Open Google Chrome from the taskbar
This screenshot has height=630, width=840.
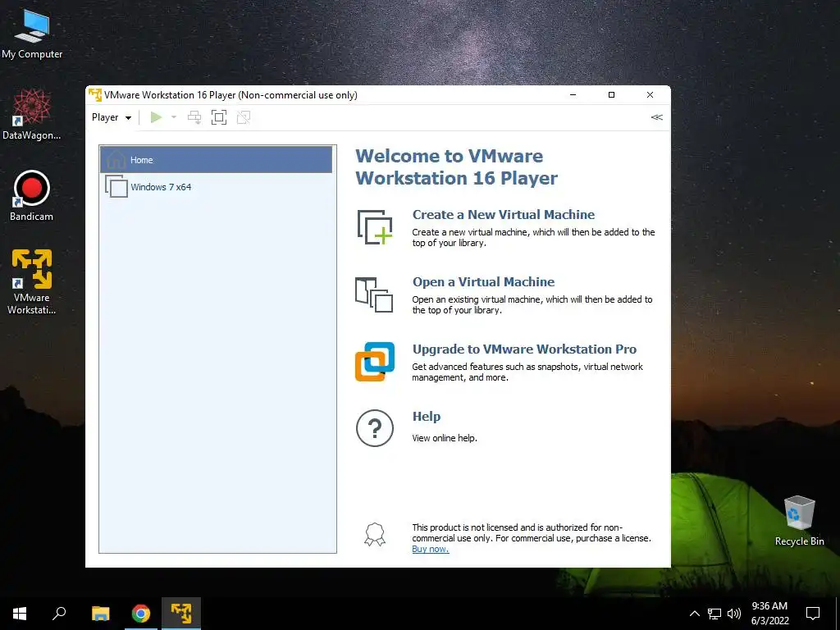click(141, 614)
